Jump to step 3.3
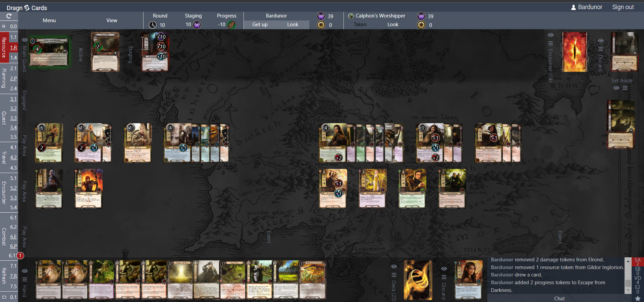This screenshot has width=644, height=302. [x=13, y=118]
